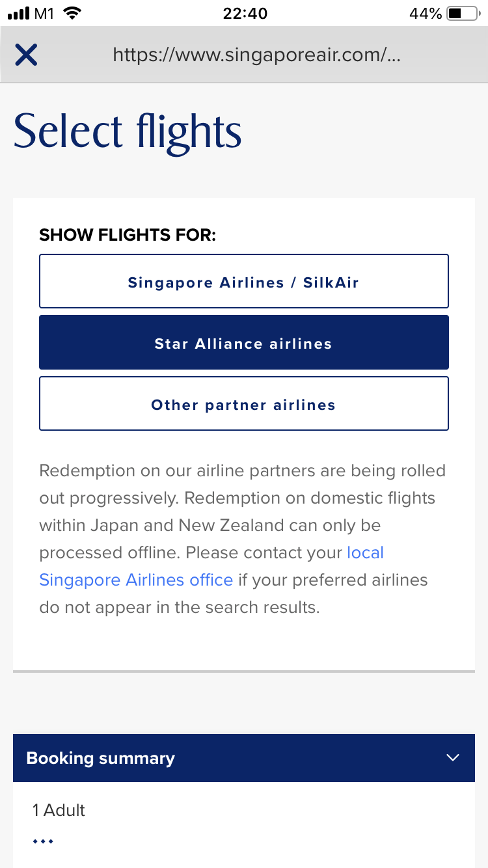The width and height of the screenshot is (488, 868).
Task: Tap the SHOW FLIGHTS FOR label
Action: click(x=128, y=235)
